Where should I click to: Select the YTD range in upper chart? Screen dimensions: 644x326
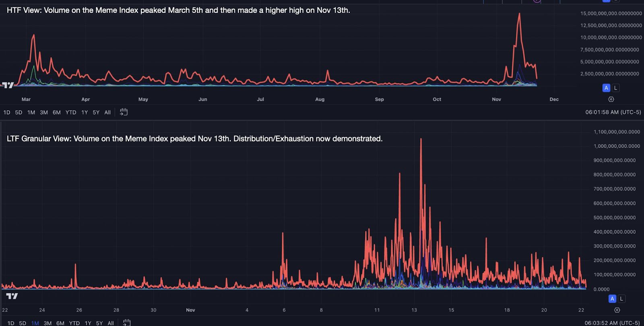tap(71, 112)
